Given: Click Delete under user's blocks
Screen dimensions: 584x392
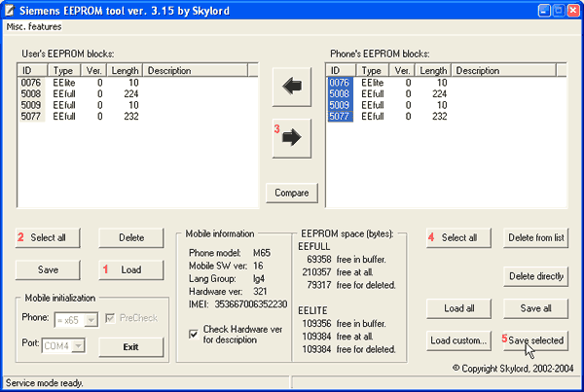Looking at the screenshot, I should tap(131, 237).
